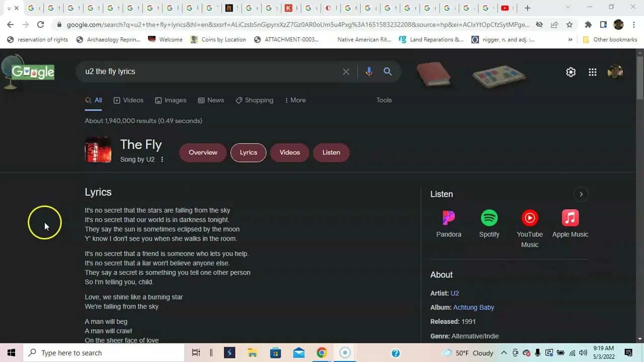Image resolution: width=644 pixels, height=362 pixels.
Task: Open the Achtung Baby album link
Action: click(473, 307)
